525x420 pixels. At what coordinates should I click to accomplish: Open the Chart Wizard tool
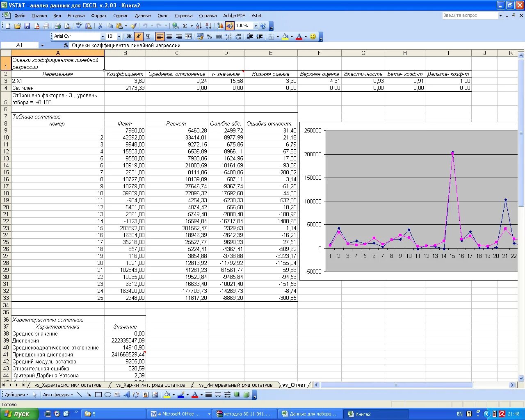tap(220, 26)
